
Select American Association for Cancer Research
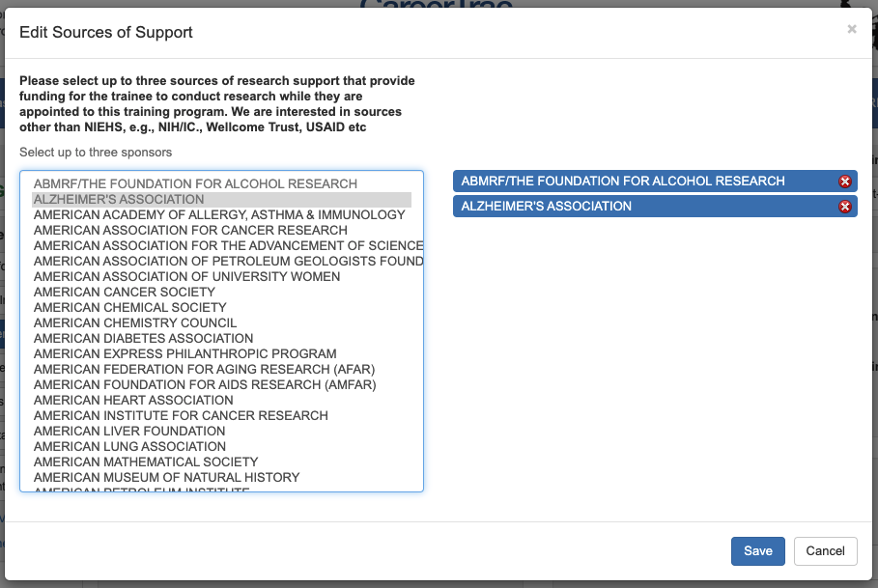(190, 230)
